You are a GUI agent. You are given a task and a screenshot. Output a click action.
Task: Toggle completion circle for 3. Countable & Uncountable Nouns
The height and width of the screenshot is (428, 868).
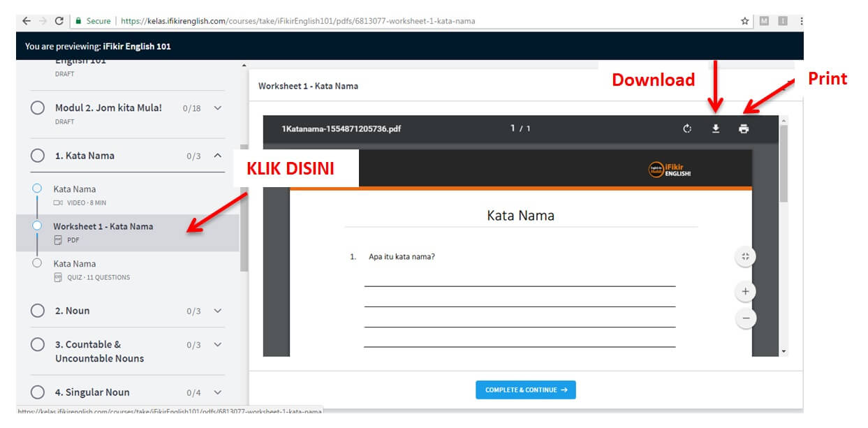pos(38,345)
